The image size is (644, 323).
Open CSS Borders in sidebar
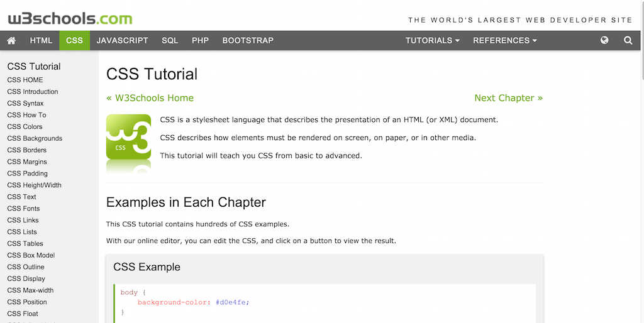(26, 150)
